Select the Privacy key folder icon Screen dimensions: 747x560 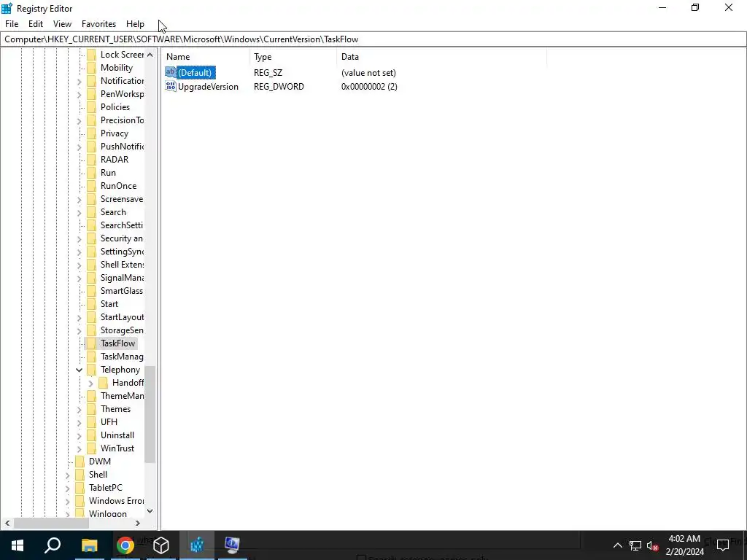click(x=91, y=133)
